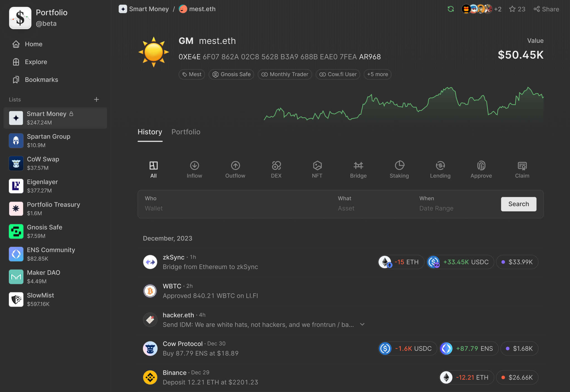Refresh the mest.eth wallet data
Screen dimensions: 570x392
click(x=451, y=9)
